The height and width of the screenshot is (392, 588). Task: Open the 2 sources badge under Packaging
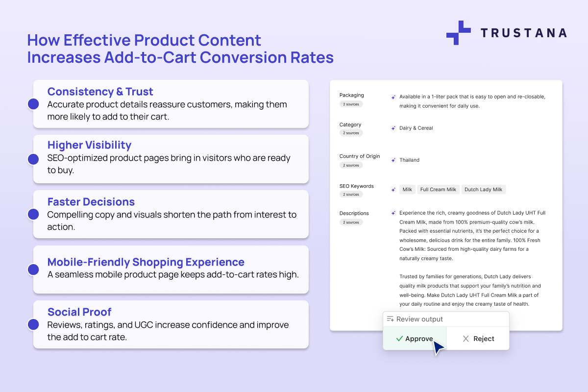click(x=351, y=104)
